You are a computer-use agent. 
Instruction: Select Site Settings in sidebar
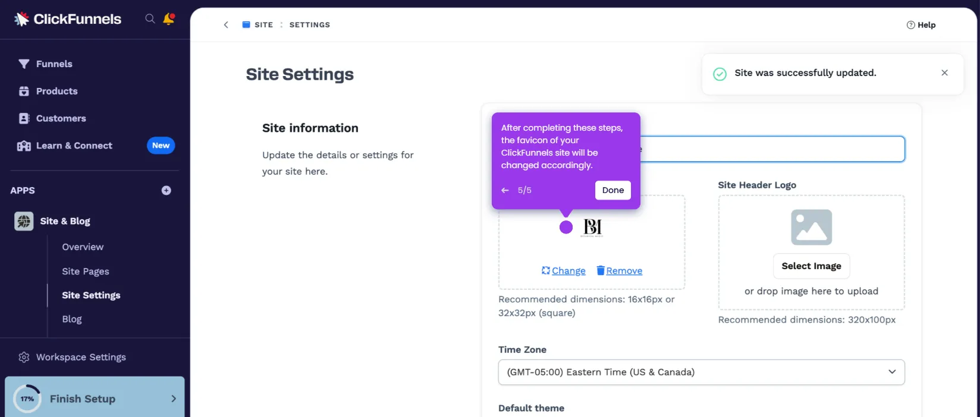click(91, 295)
